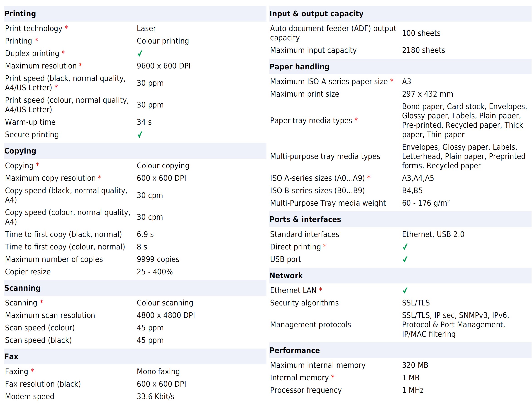The height and width of the screenshot is (405, 532).
Task: Click the red asterisk after Print technology
Action: [x=66, y=28]
